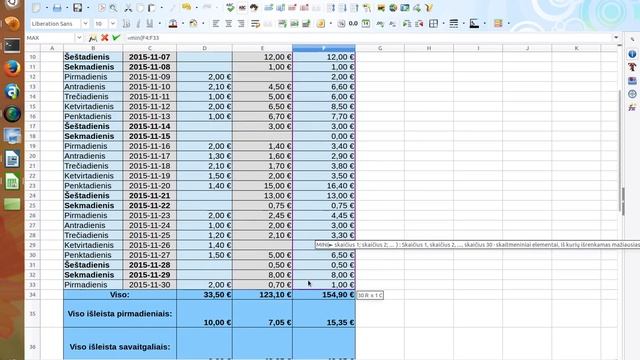The image size is (640, 360).
Task: Open Find & Replace with the binoculars icon
Action: click(254, 8)
